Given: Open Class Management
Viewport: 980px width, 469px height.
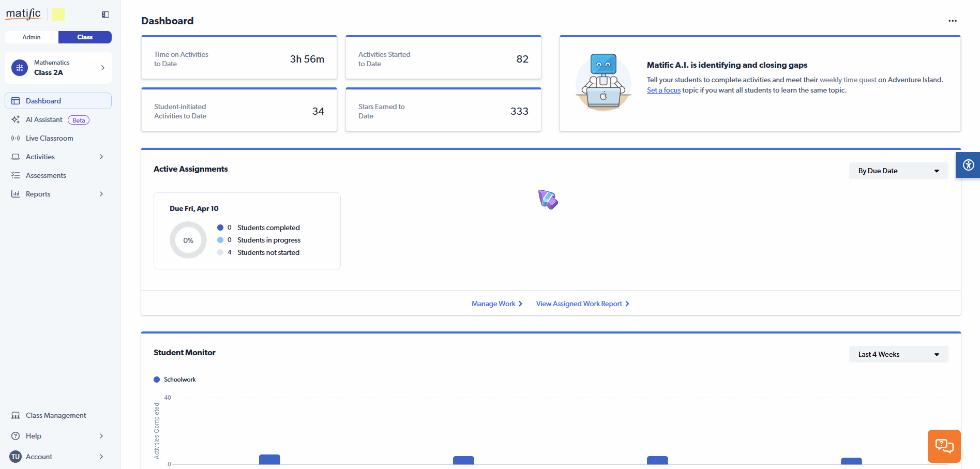Looking at the screenshot, I should pos(55,415).
